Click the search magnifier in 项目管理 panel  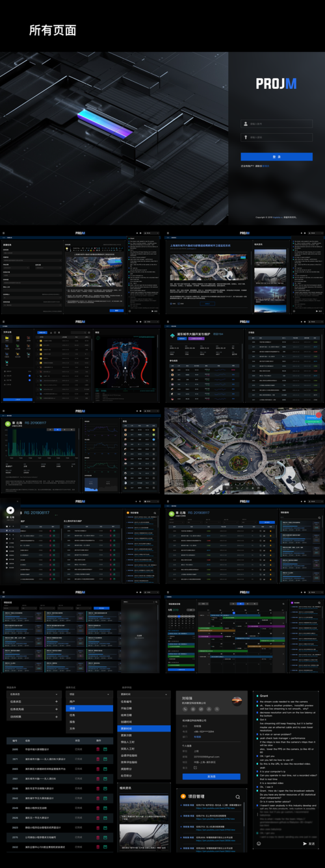click(x=238, y=797)
